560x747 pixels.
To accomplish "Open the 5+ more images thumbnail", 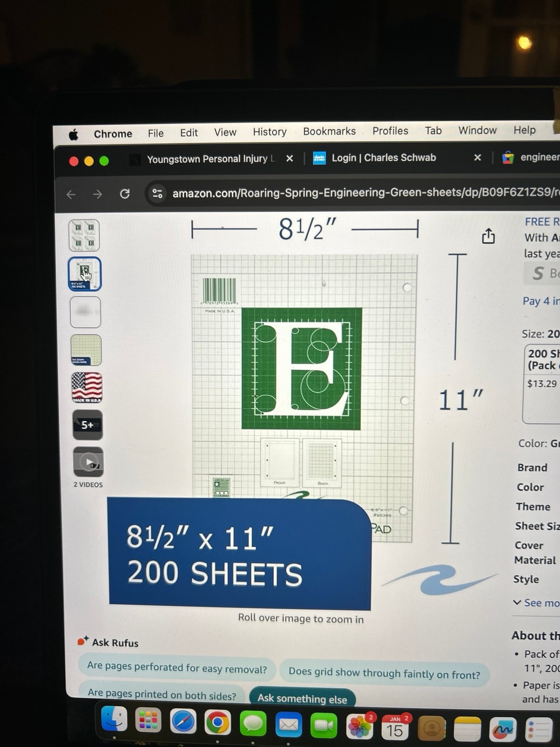I will pyautogui.click(x=88, y=425).
